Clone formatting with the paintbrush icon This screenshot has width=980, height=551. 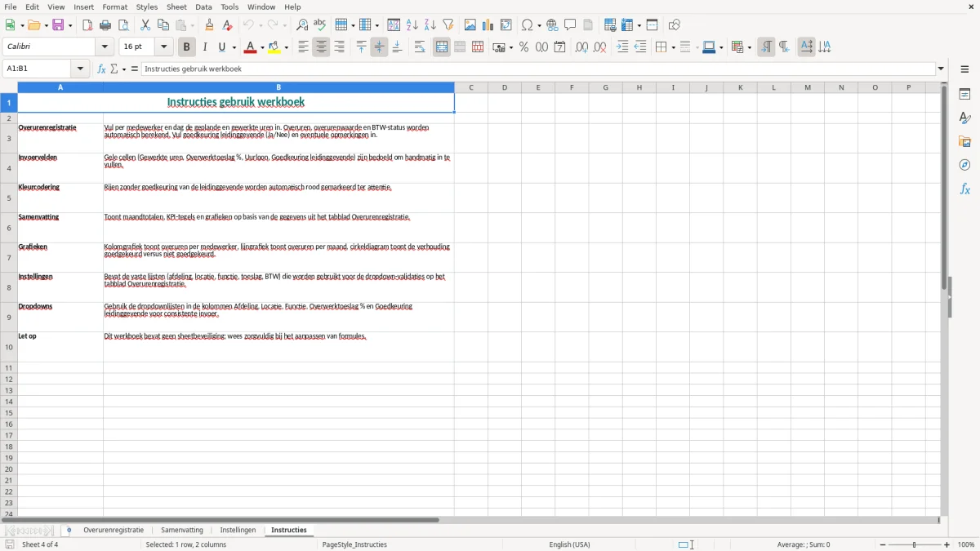click(209, 25)
